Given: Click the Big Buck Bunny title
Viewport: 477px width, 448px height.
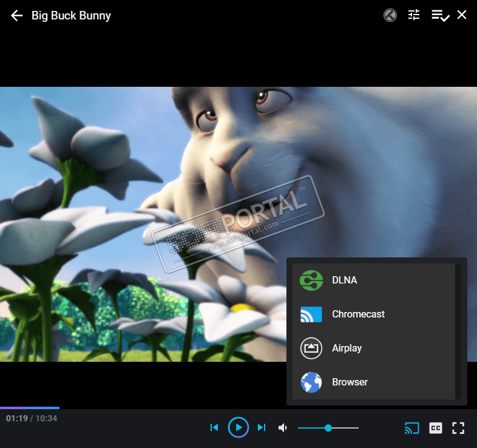Looking at the screenshot, I should [71, 16].
